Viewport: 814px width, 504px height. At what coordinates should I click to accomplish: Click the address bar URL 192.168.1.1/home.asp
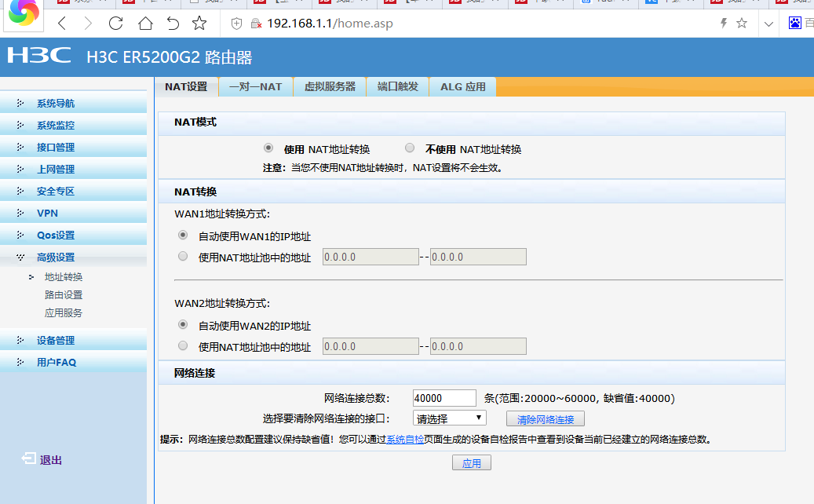pos(330,24)
